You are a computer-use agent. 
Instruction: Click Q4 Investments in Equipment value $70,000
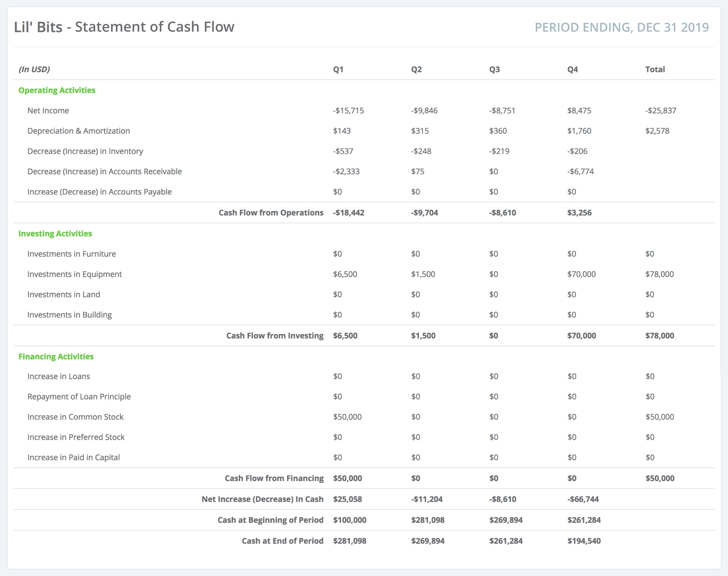(581, 274)
